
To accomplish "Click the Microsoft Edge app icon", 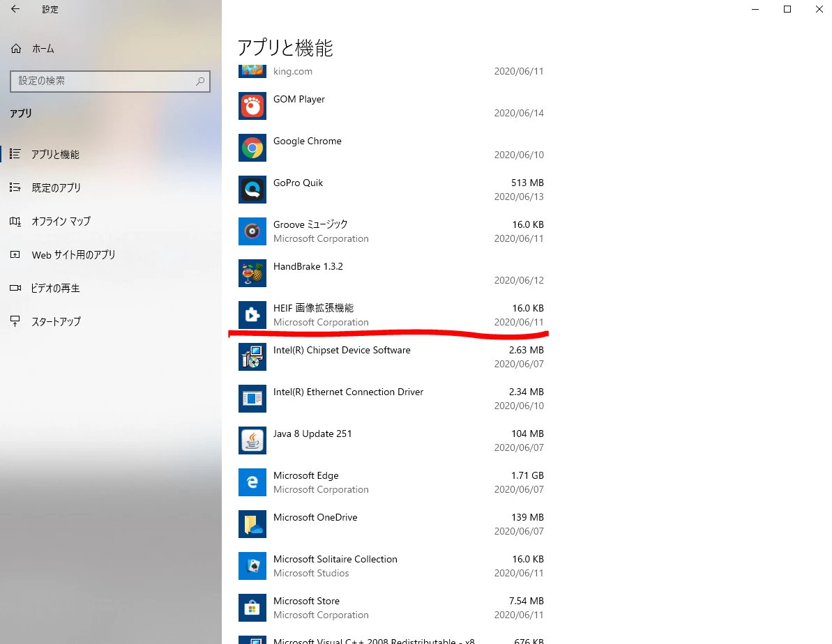I will point(252,482).
